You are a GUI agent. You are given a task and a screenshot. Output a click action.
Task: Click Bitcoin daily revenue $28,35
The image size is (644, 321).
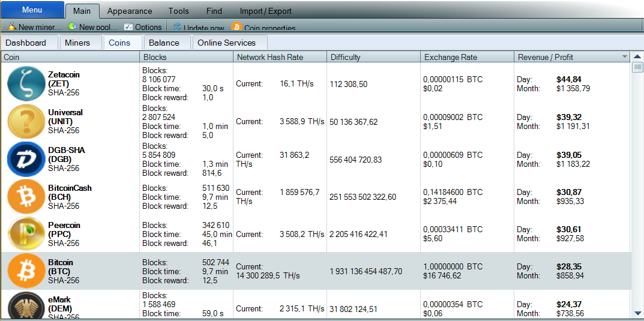(x=569, y=267)
